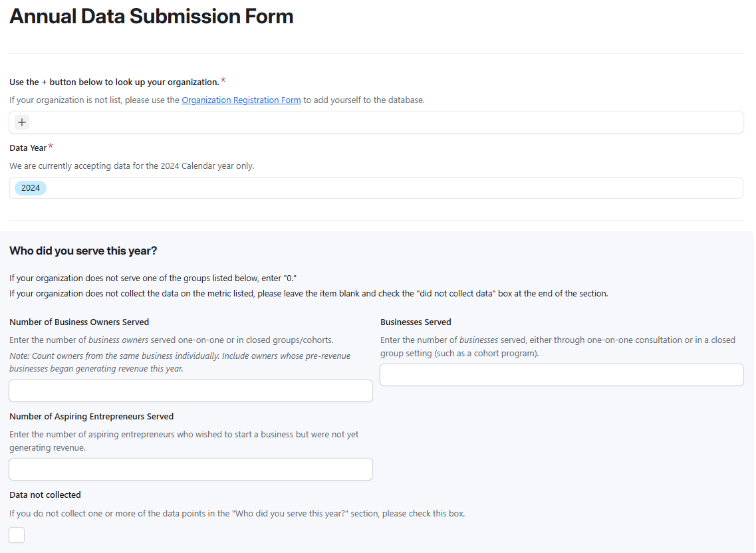Click the Data not collected label
This screenshot has height=553, width=756.
(45, 495)
